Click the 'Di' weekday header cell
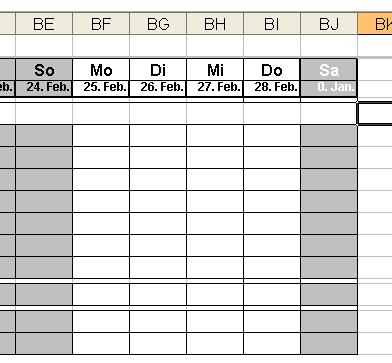The width and height of the screenshot is (392, 363). tap(158, 70)
